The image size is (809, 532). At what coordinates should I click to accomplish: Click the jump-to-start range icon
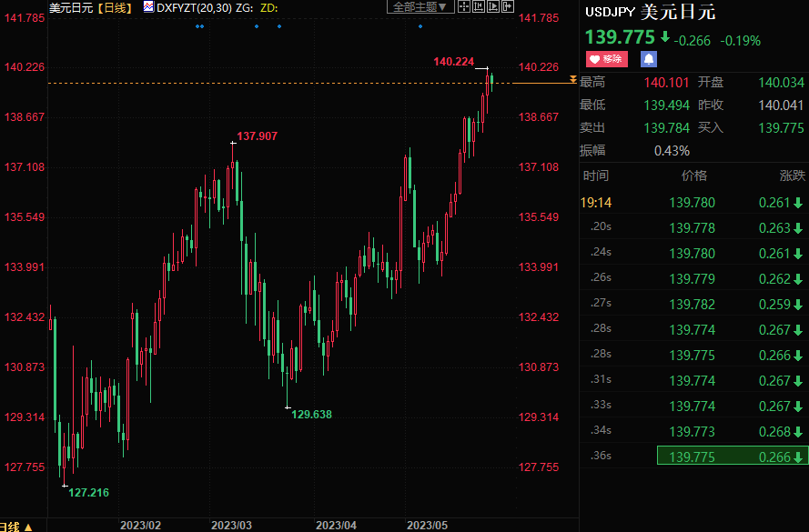tap(479, 6)
